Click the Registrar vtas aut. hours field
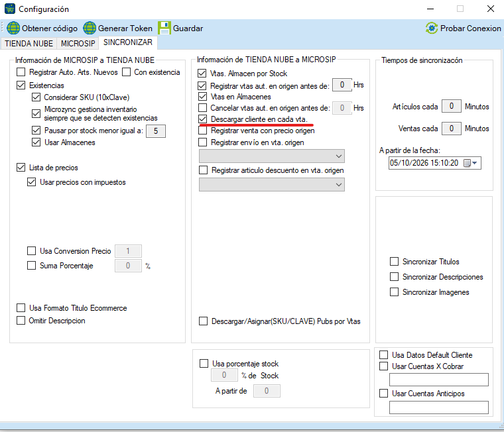Image resolution: width=504 pixels, height=432 pixels. click(x=342, y=85)
